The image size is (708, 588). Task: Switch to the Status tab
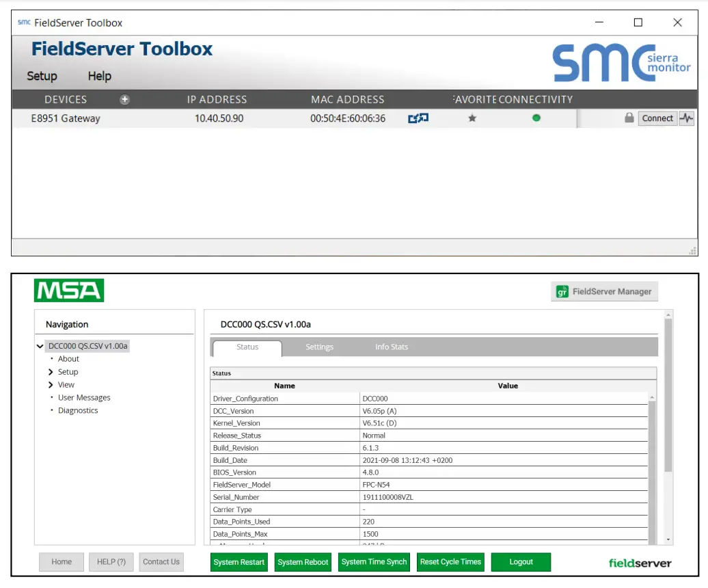[247, 347]
